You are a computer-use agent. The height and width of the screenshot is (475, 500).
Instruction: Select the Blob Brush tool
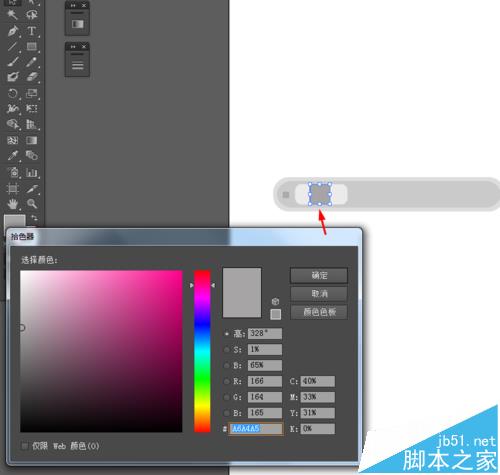(13, 77)
